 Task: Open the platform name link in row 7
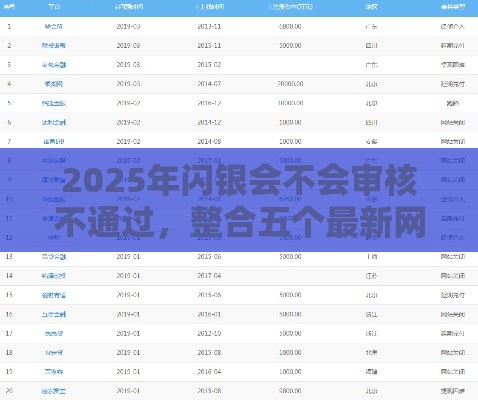click(x=54, y=142)
